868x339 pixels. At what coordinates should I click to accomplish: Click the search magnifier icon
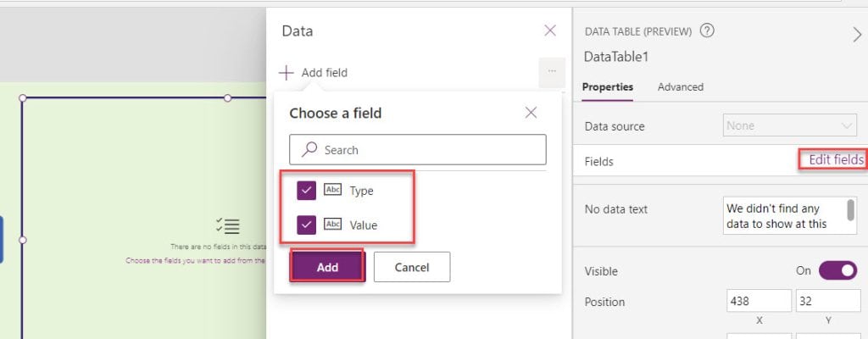coord(310,149)
